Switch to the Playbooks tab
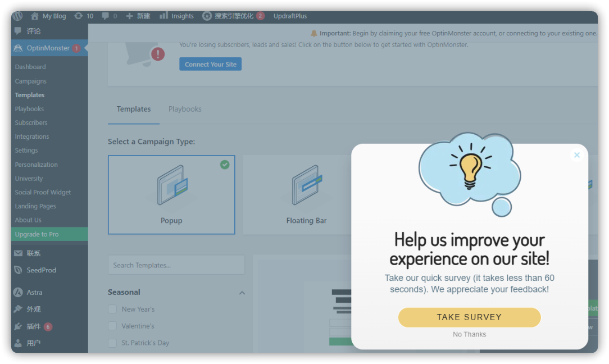This screenshot has width=609, height=364. click(185, 109)
